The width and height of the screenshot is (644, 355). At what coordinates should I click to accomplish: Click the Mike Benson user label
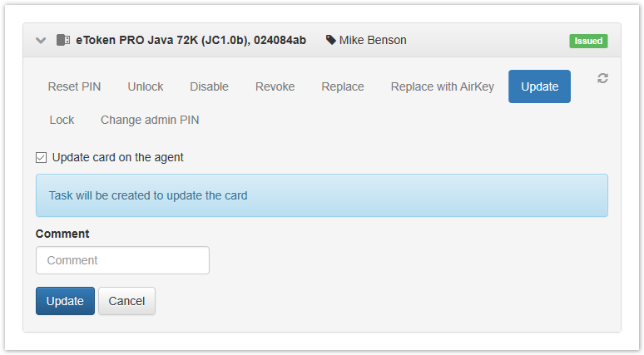[x=373, y=40]
